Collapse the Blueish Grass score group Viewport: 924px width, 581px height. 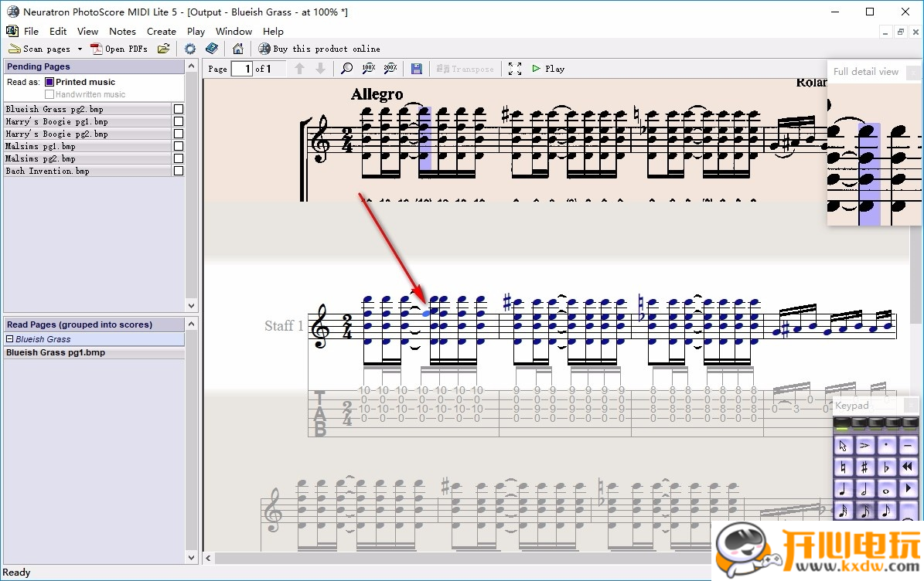point(10,339)
